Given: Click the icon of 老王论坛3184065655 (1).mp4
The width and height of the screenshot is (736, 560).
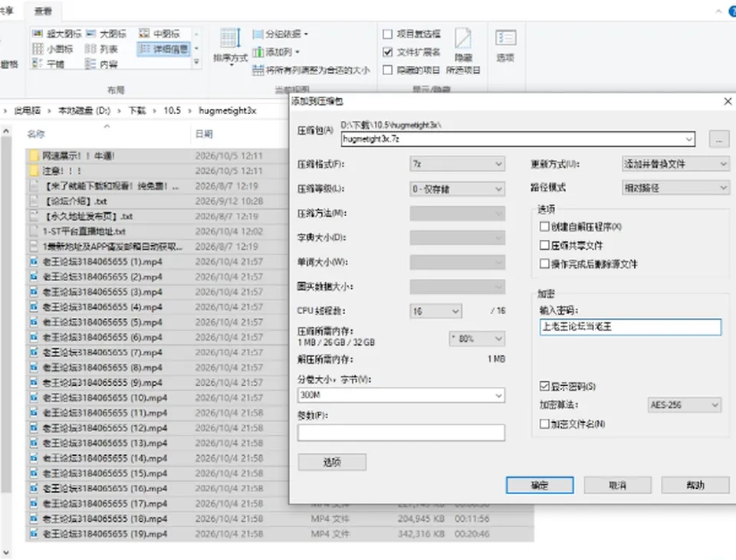Looking at the screenshot, I should pos(34,262).
